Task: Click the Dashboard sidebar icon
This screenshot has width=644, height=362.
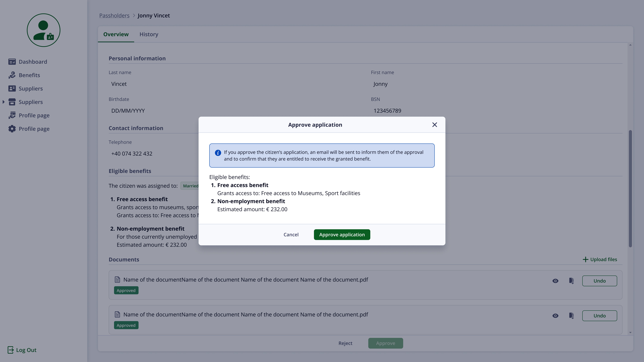Action: tap(12, 62)
